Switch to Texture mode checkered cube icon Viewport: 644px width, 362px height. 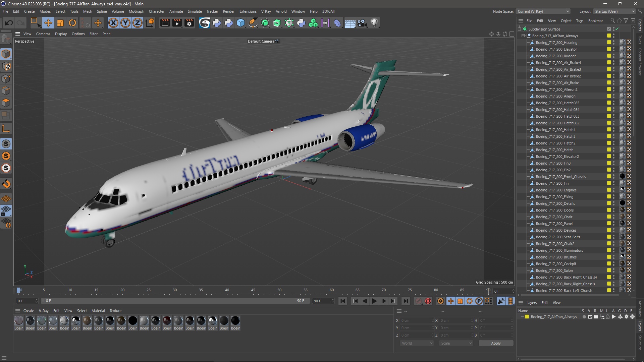[6, 66]
